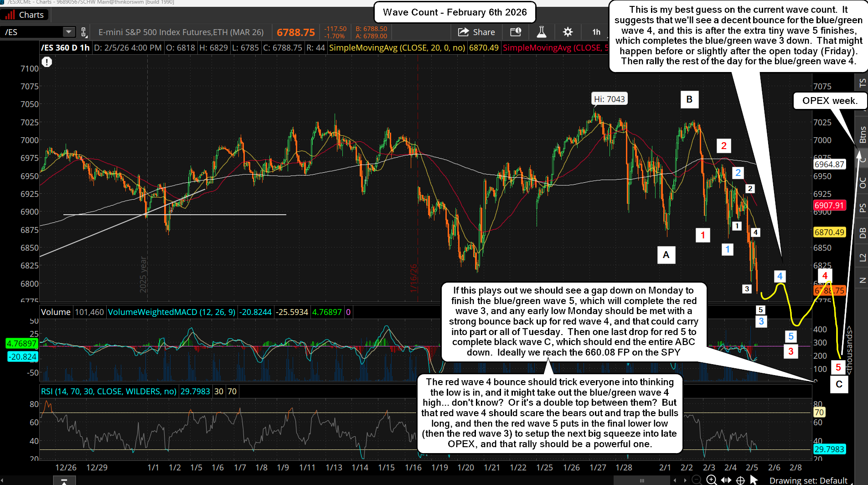Click the news alerts icon beside Share

(516, 32)
